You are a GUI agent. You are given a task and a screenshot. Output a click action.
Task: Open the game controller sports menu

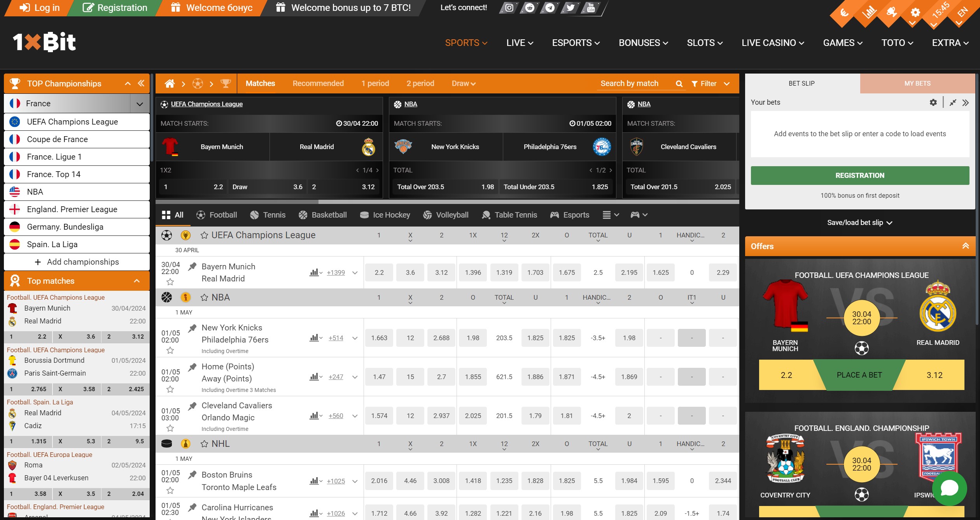639,215
